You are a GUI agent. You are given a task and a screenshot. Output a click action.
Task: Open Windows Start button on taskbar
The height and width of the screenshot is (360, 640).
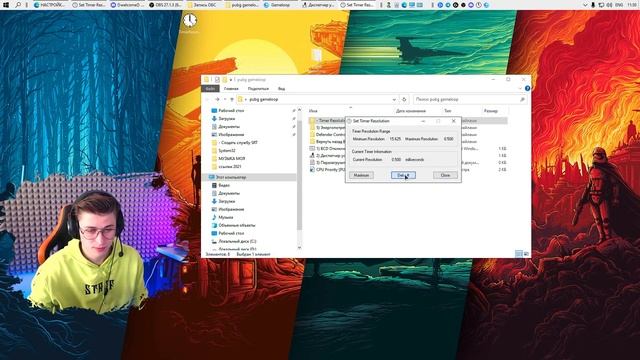pos(6,5)
